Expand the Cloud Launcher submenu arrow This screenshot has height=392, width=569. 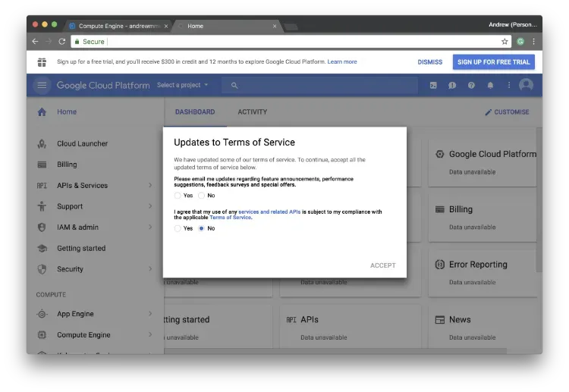[150, 143]
